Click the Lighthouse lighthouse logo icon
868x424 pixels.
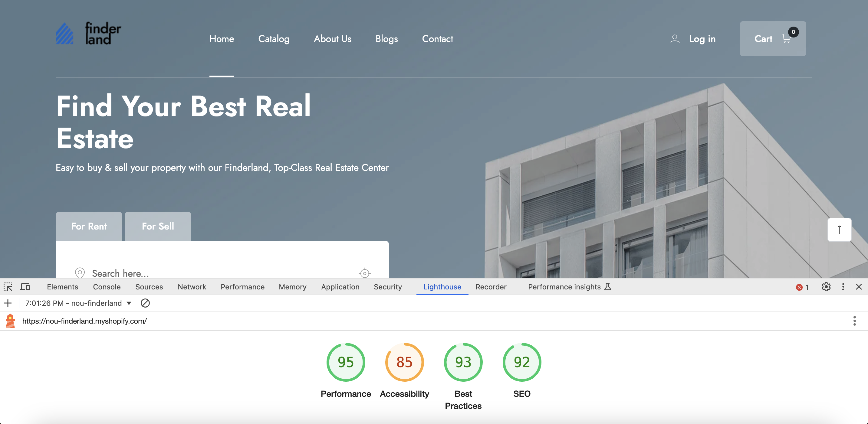tap(11, 321)
